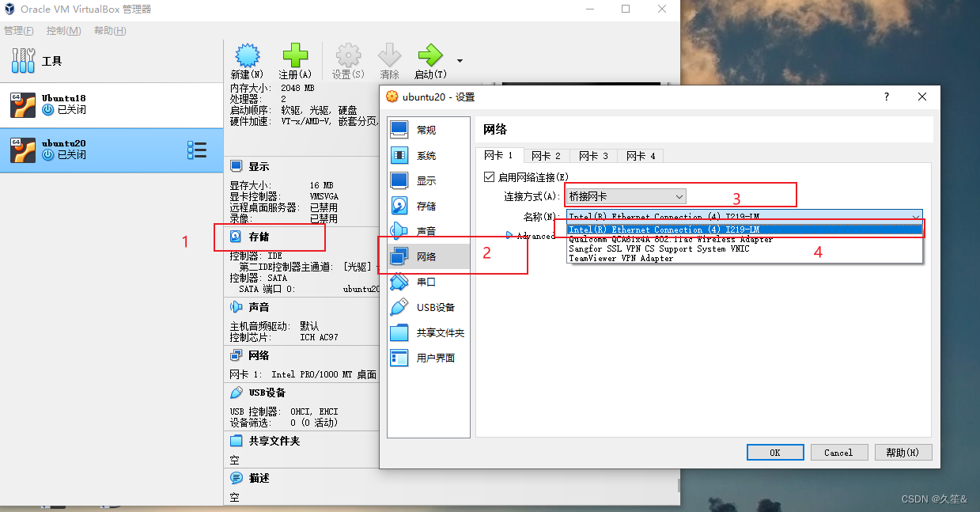
Task: Choose TeamViewer VPN Adapter from the list
Action: pos(745,258)
